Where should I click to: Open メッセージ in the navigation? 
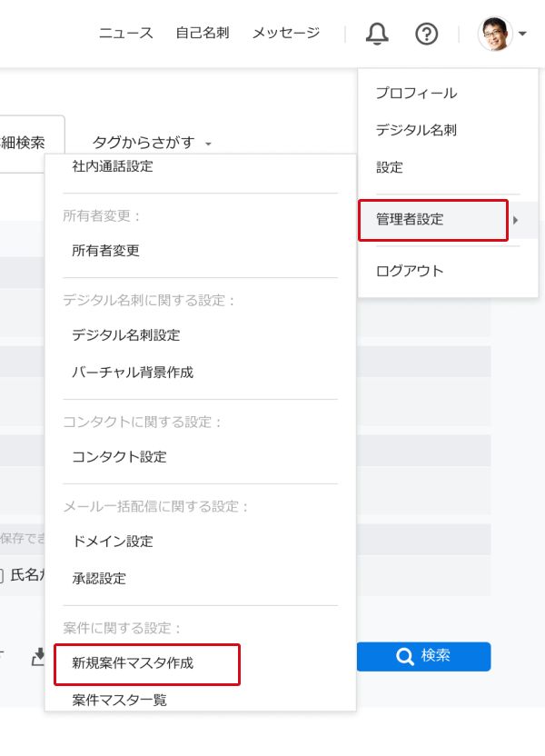click(285, 32)
